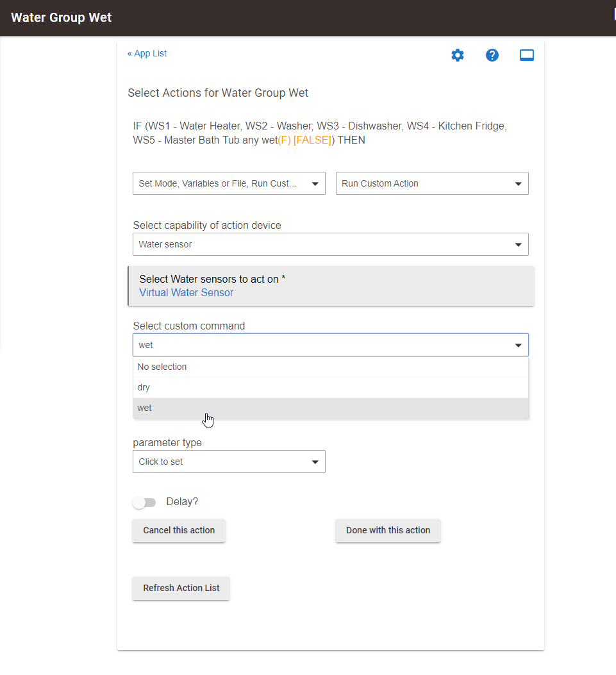
Task: Open the settings gear icon
Action: coord(458,55)
